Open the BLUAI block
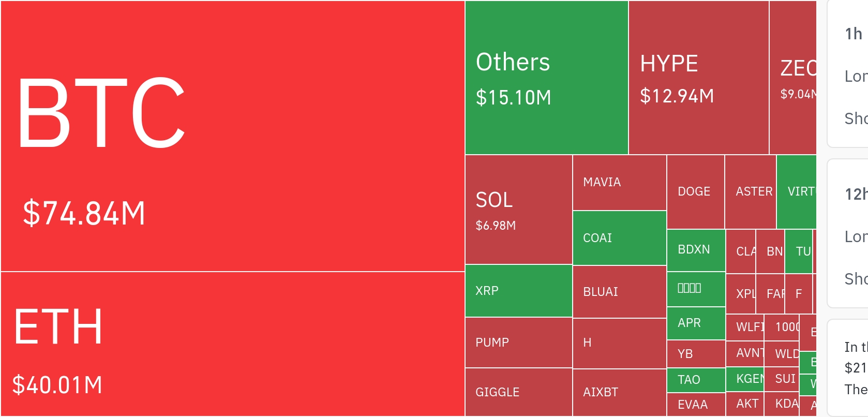 [619, 292]
